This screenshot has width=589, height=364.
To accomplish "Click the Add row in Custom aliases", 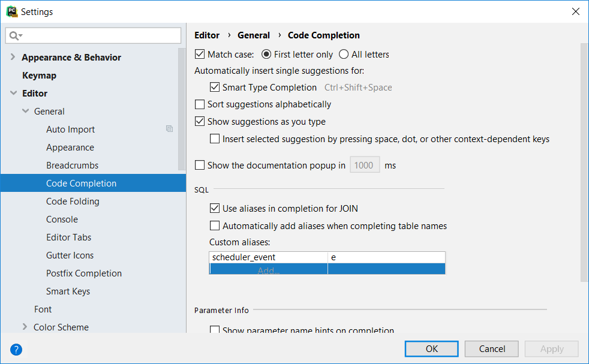I will 268,270.
